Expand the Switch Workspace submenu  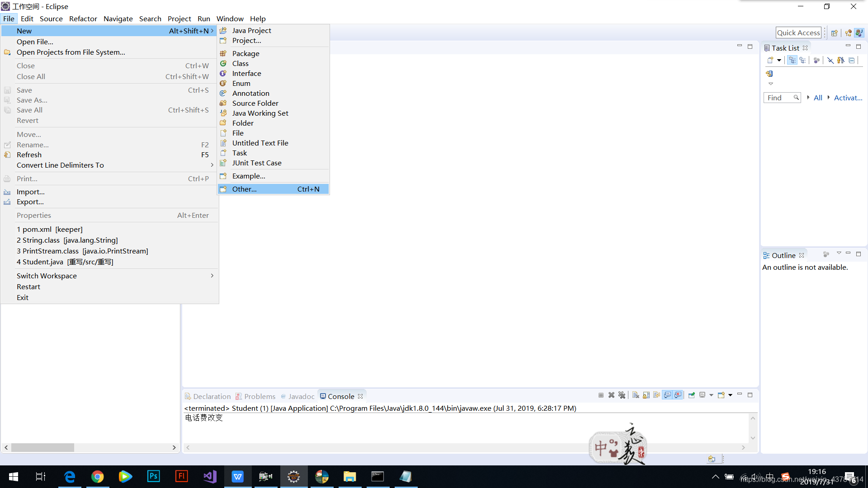point(109,276)
